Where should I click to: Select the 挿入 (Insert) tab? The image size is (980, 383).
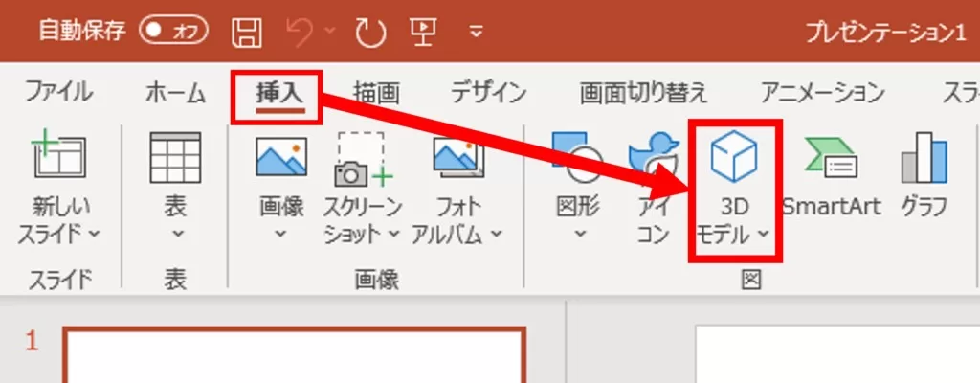(x=278, y=92)
